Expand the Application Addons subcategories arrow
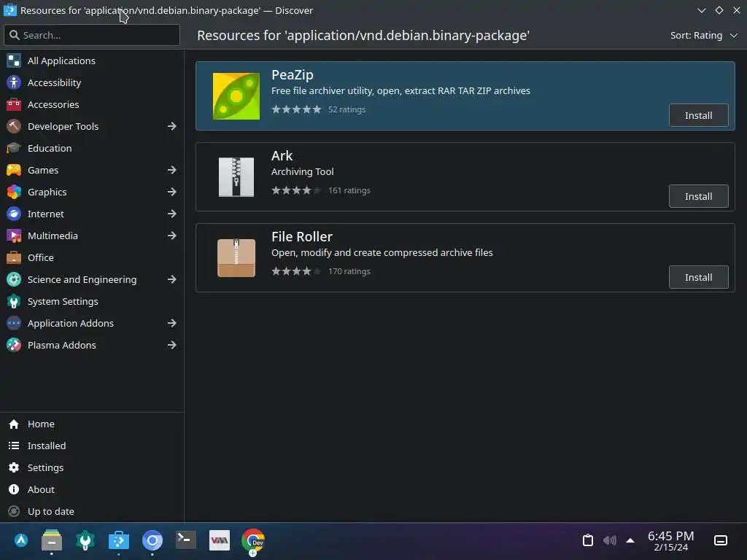This screenshot has width=747, height=560. [172, 323]
